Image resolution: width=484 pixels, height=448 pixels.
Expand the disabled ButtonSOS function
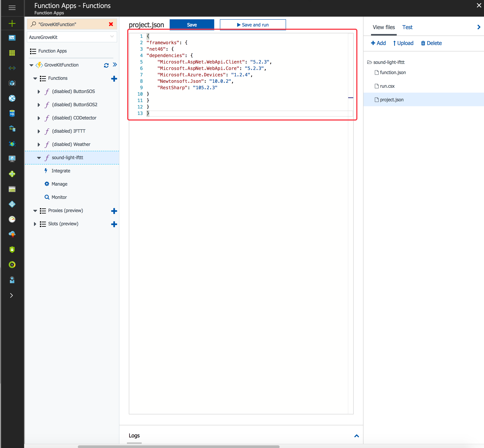pyautogui.click(x=39, y=92)
